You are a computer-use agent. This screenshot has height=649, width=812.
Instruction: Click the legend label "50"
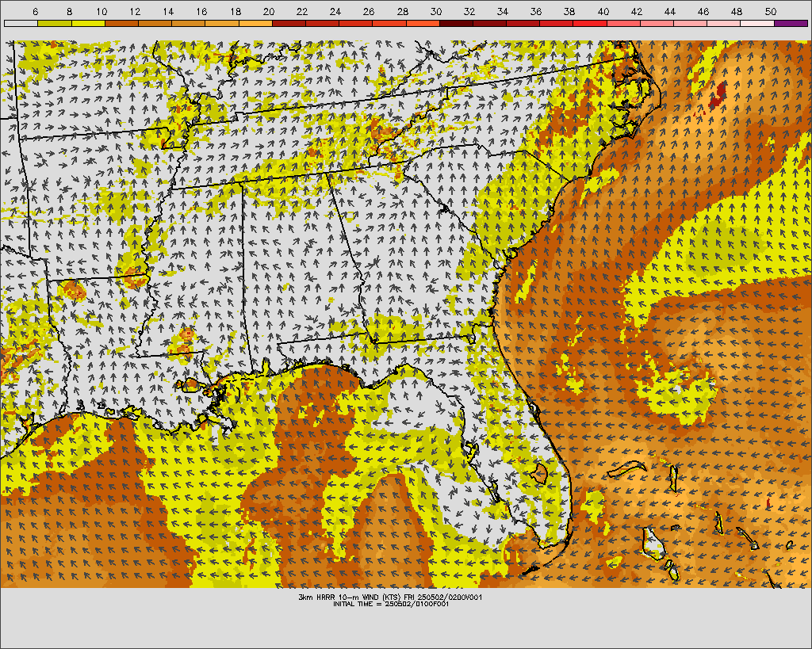click(x=771, y=11)
